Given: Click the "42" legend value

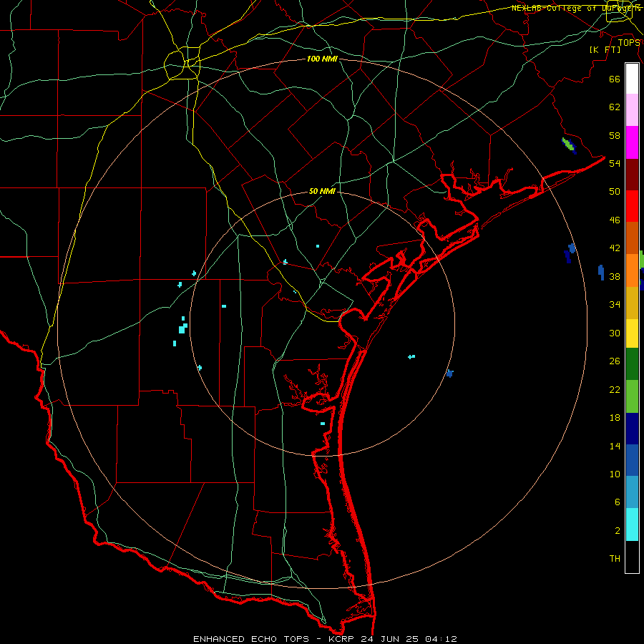Looking at the screenshot, I should pyautogui.click(x=615, y=248).
